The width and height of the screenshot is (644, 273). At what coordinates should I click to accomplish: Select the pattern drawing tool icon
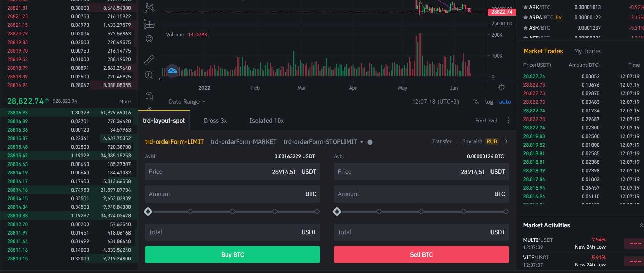click(x=149, y=8)
